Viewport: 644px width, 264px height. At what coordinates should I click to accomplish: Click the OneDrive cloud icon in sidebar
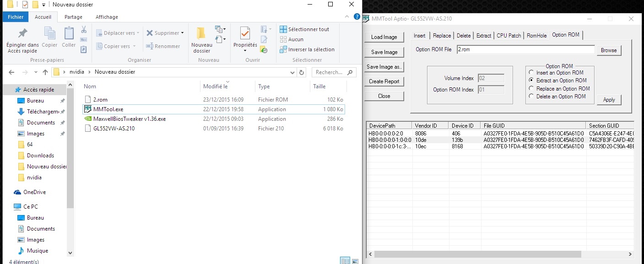(x=17, y=192)
